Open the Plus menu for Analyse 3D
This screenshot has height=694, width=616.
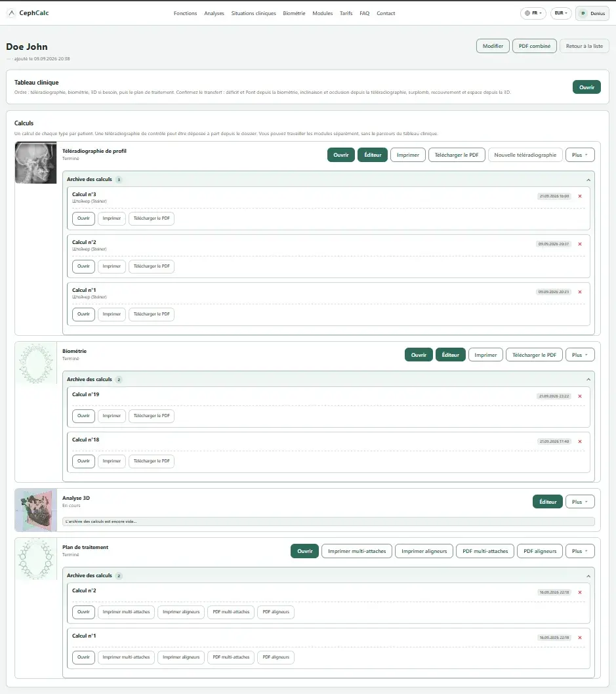tap(580, 502)
